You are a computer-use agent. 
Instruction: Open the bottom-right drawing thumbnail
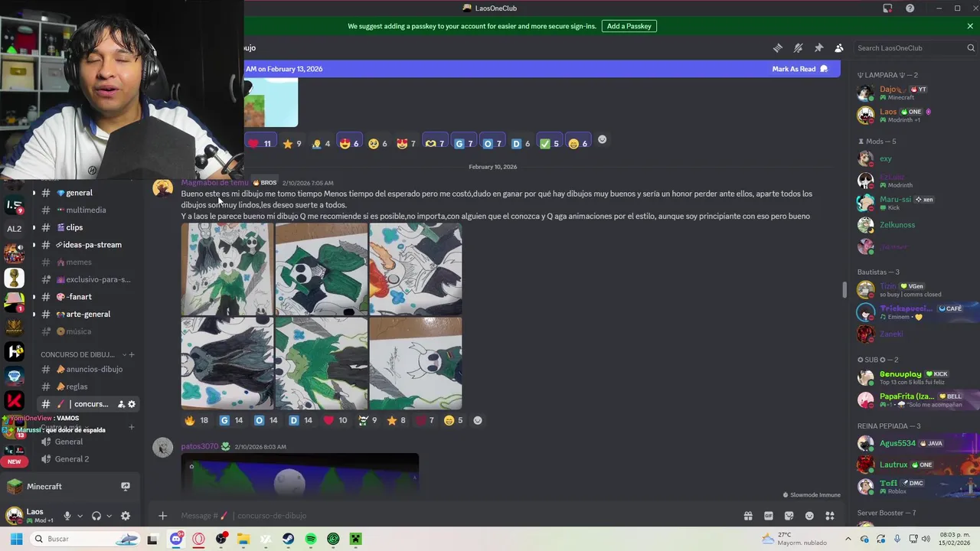coord(416,364)
